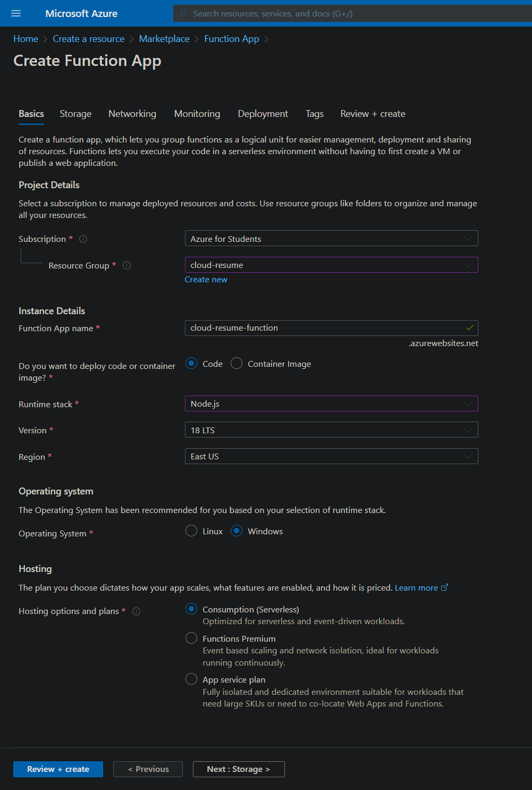Click the Previous button

[x=148, y=769]
